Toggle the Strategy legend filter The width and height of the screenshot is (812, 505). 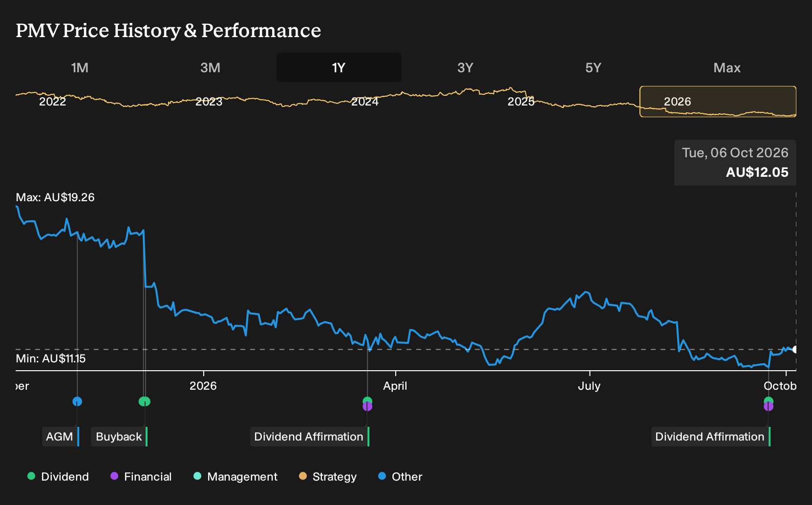tap(328, 477)
